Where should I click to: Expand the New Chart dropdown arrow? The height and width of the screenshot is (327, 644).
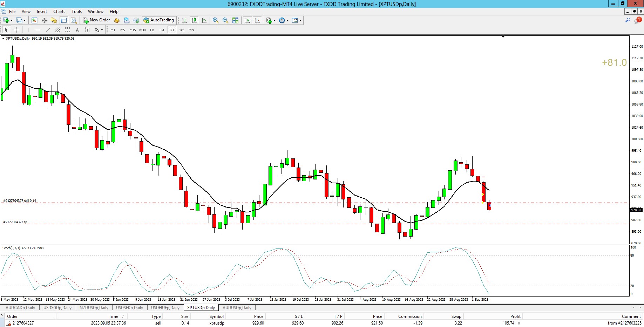12,20
